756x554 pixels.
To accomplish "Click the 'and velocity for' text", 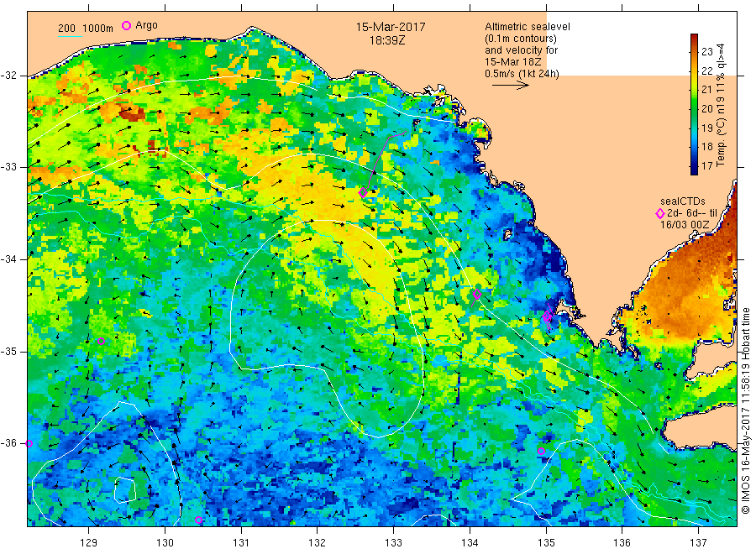I will [x=521, y=50].
